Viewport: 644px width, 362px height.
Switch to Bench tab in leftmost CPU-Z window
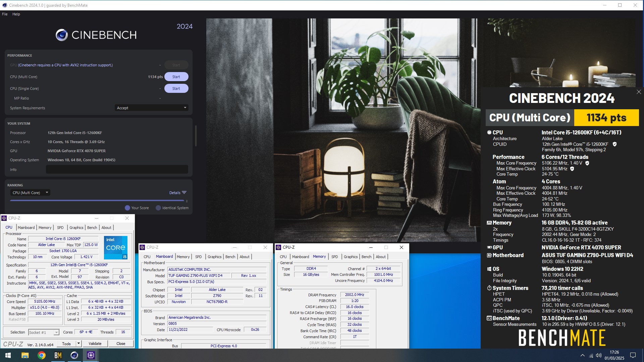click(x=92, y=228)
